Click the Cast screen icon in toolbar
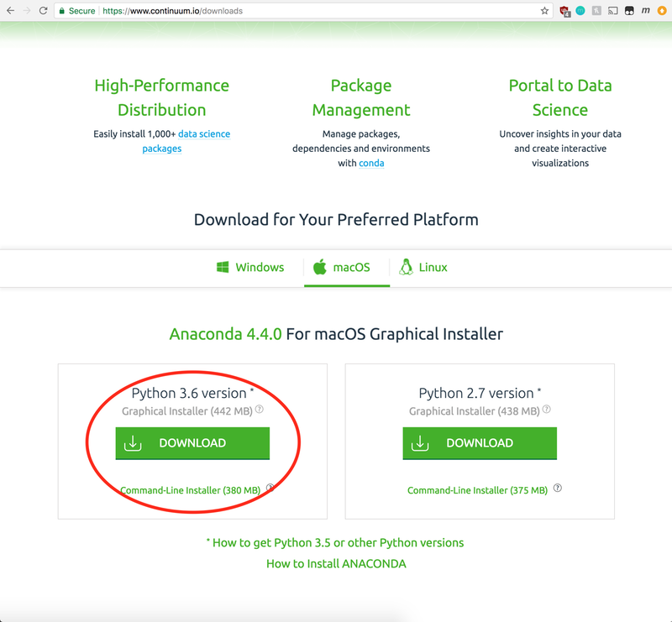 tap(613, 11)
